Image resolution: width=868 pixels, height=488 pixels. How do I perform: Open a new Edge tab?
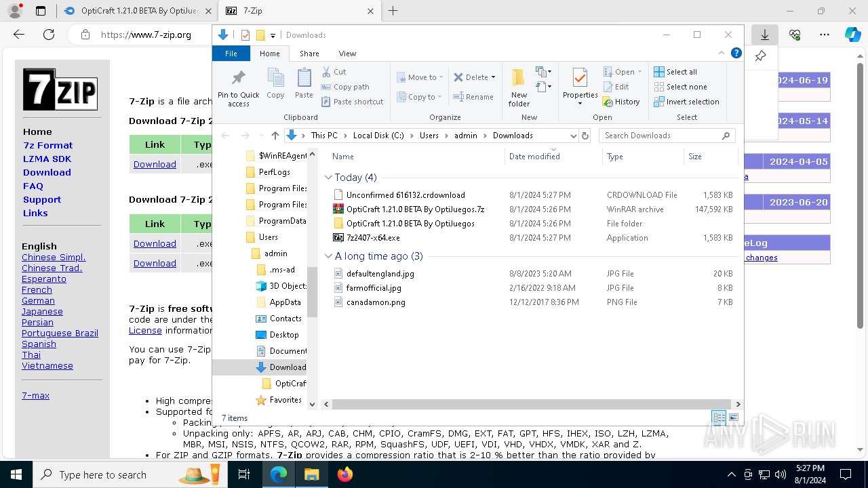point(393,11)
